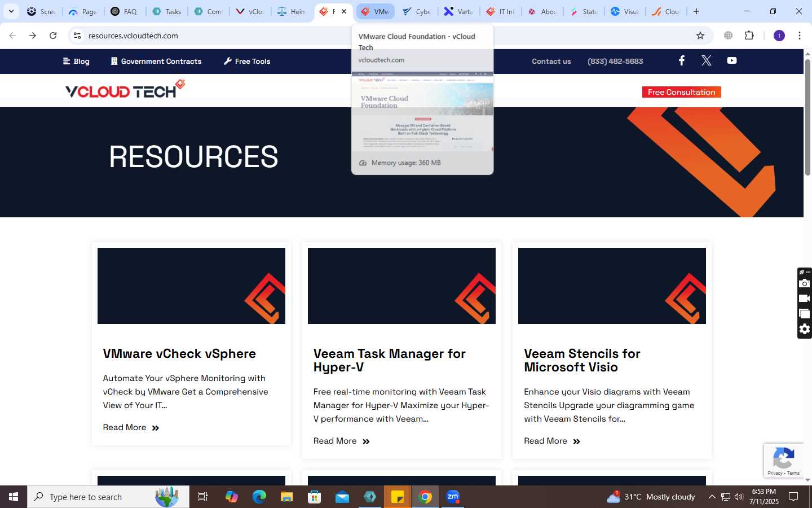The image size is (812, 508).
Task: Switch to the Cybe tab
Action: [x=417, y=11]
